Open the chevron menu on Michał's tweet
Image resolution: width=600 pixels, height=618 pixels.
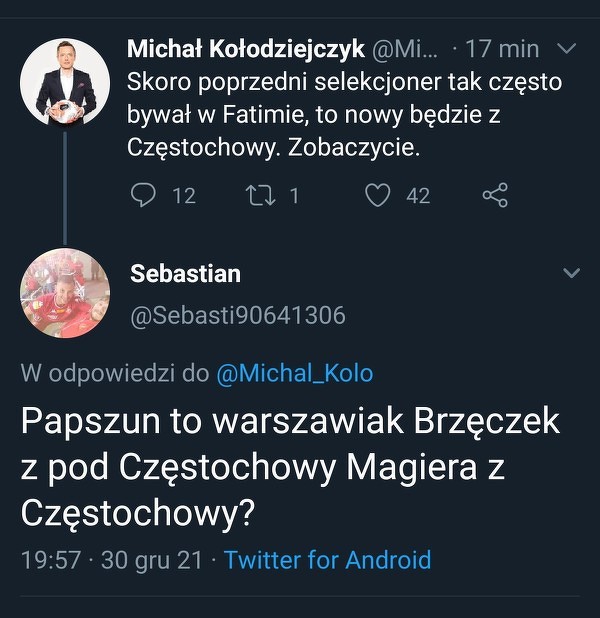(566, 48)
